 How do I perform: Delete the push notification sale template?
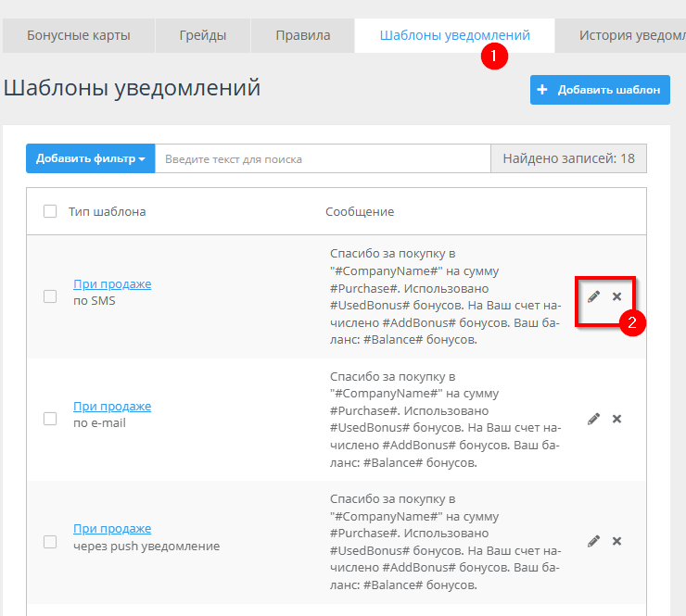tap(616, 541)
